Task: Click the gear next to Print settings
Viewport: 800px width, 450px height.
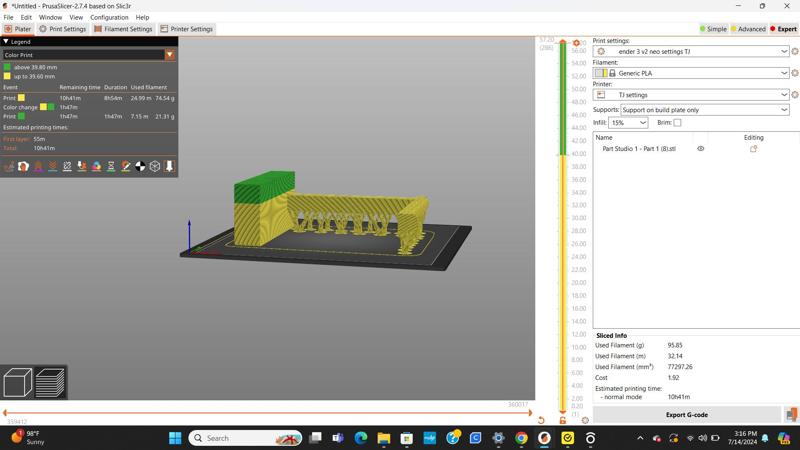Action: 794,51
